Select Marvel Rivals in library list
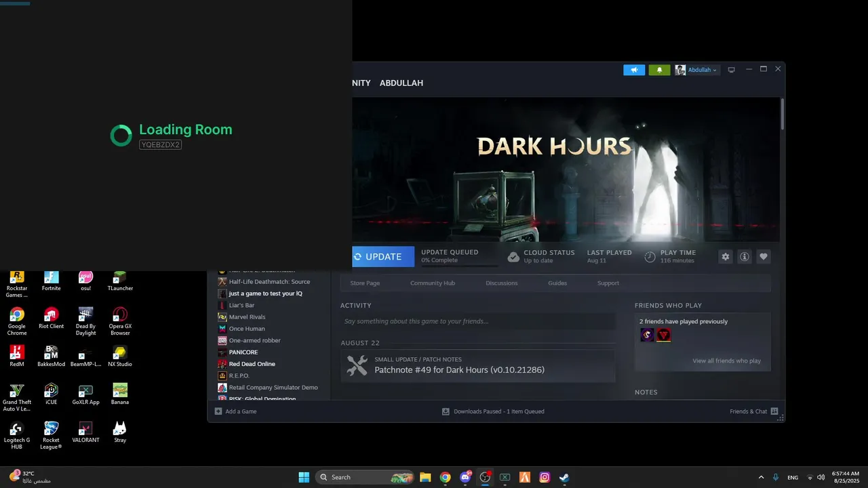868x488 pixels. [247, 317]
